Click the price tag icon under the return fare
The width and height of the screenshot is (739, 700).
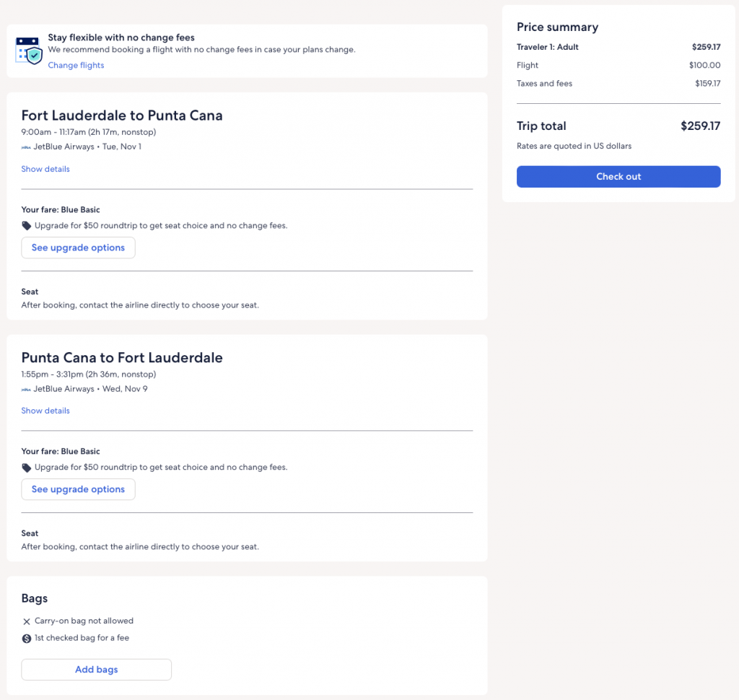click(x=27, y=468)
